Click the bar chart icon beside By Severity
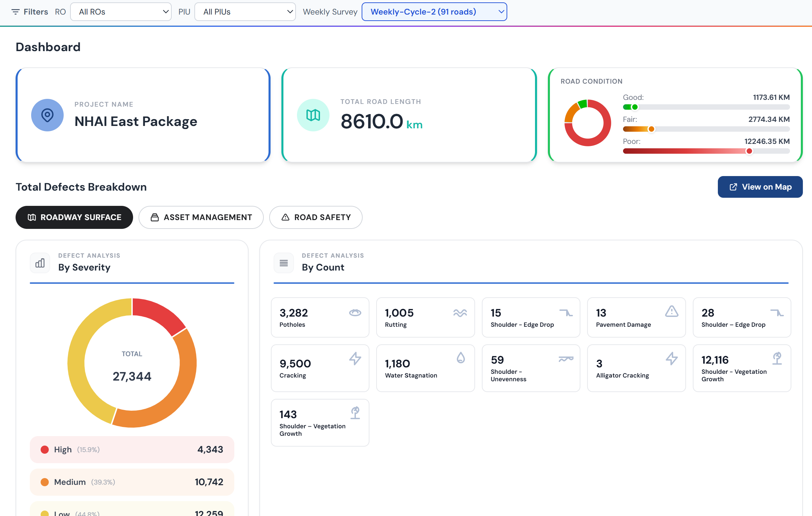This screenshot has width=812, height=516. (x=40, y=263)
